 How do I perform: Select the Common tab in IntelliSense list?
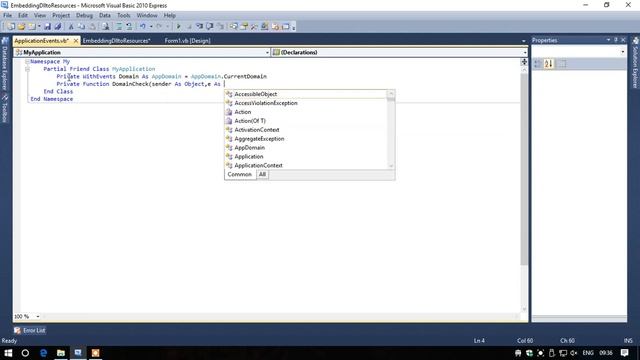coord(240,174)
